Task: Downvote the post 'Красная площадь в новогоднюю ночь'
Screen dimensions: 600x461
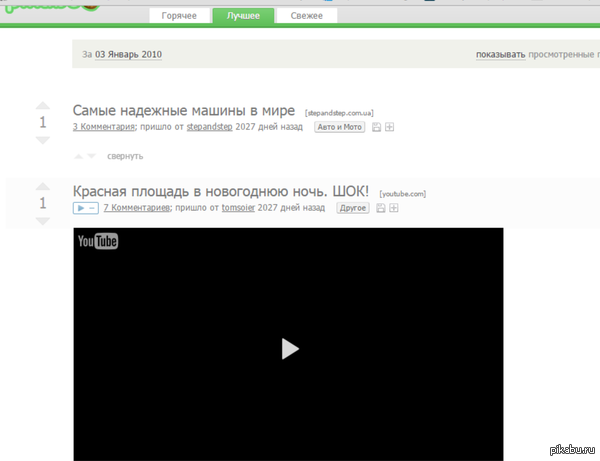Action: pos(42,221)
